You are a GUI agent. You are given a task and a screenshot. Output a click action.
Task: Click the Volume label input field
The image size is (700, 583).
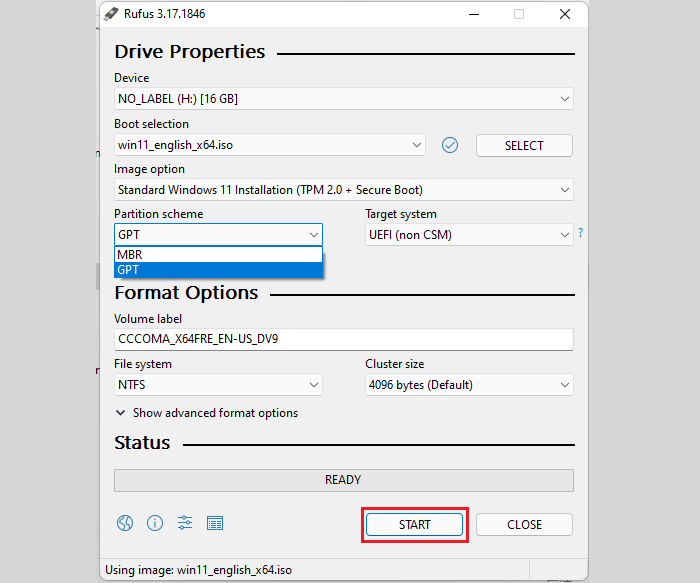[x=344, y=339]
